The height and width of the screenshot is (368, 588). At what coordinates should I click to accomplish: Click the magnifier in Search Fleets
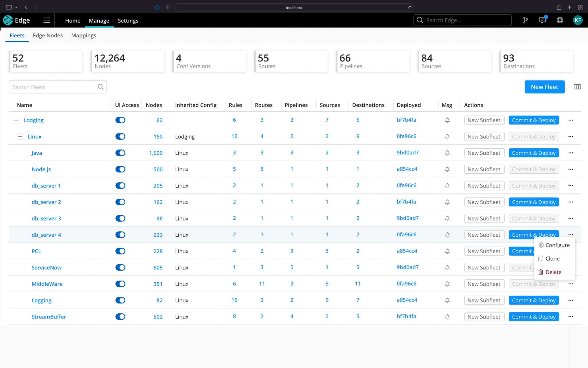100,87
